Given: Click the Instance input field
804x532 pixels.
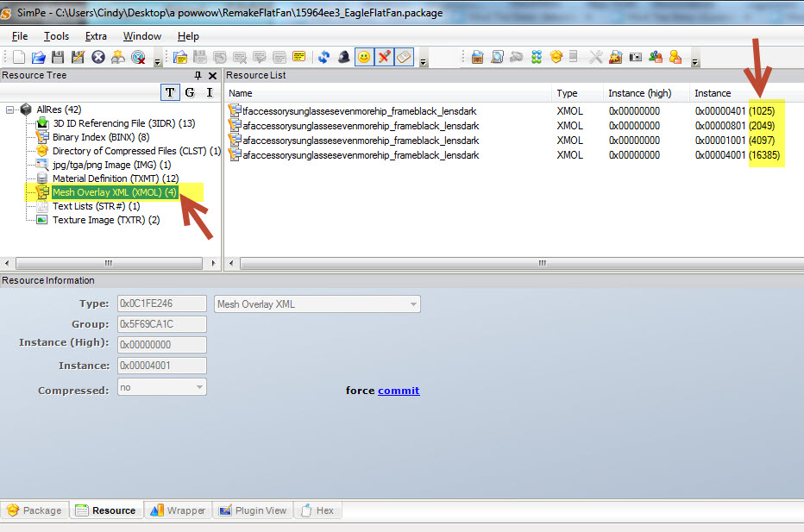Looking at the screenshot, I should point(161,366).
